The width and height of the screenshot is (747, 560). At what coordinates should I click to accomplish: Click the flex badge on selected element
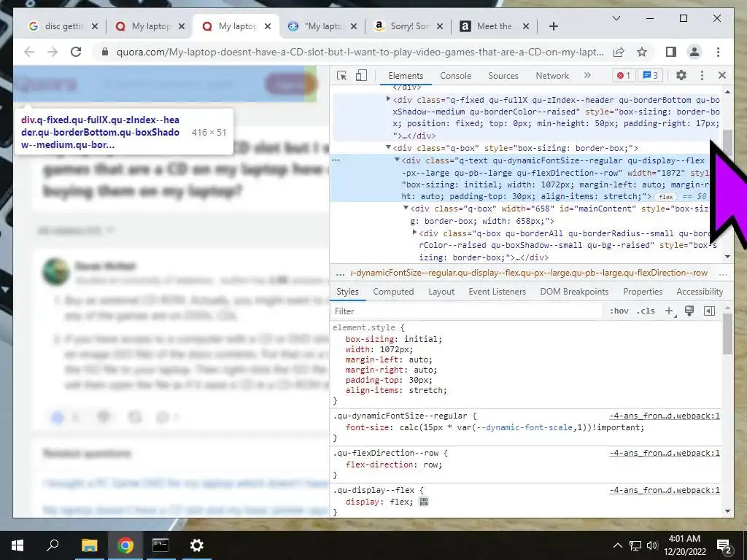pos(666,197)
